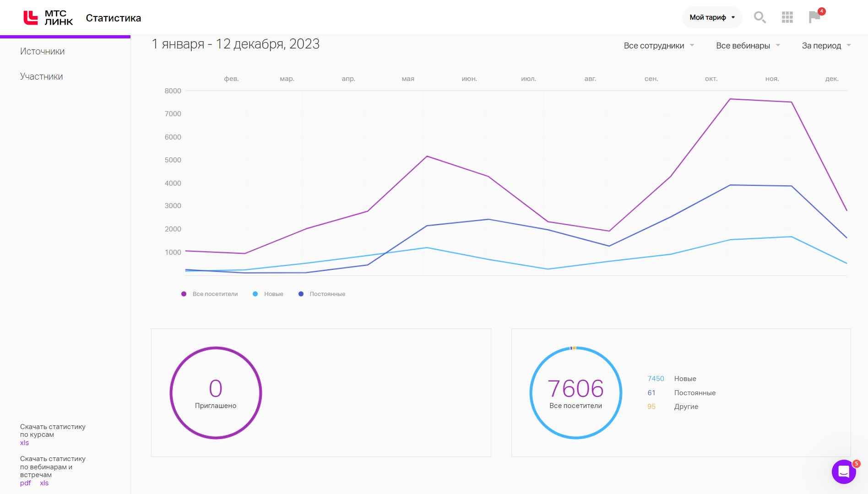Click the Все посетители circle 7606

coord(576,393)
